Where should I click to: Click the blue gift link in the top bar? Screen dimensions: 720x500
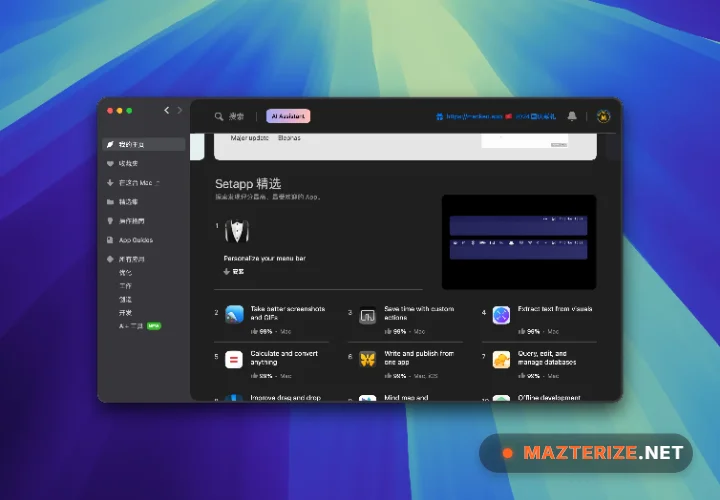[x=496, y=117]
